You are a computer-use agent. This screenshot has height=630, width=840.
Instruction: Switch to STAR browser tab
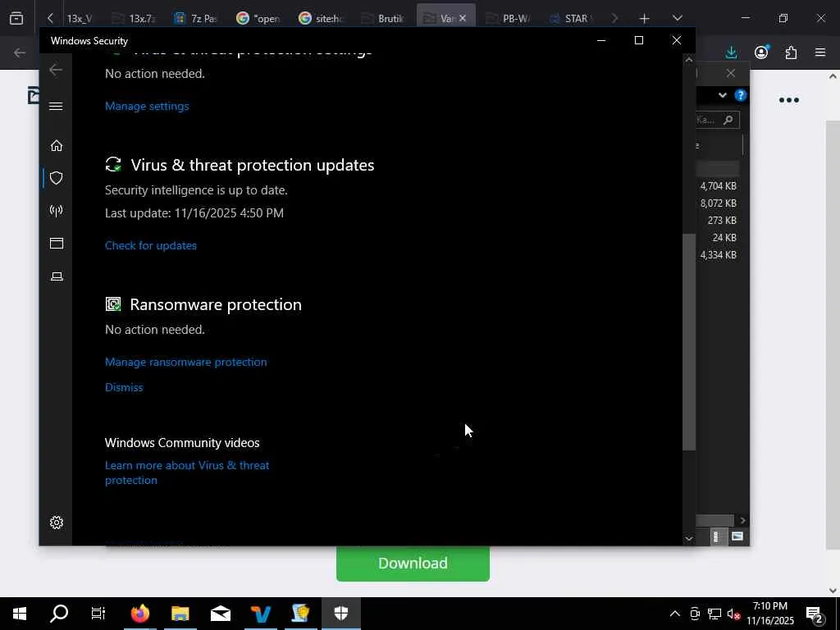click(569, 18)
